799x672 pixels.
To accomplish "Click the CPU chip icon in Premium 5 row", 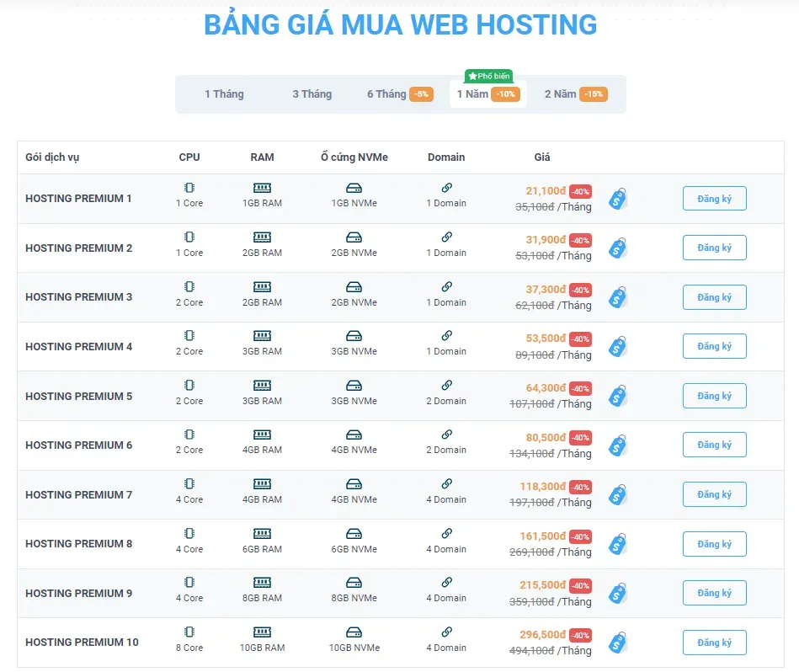I will coord(189,385).
